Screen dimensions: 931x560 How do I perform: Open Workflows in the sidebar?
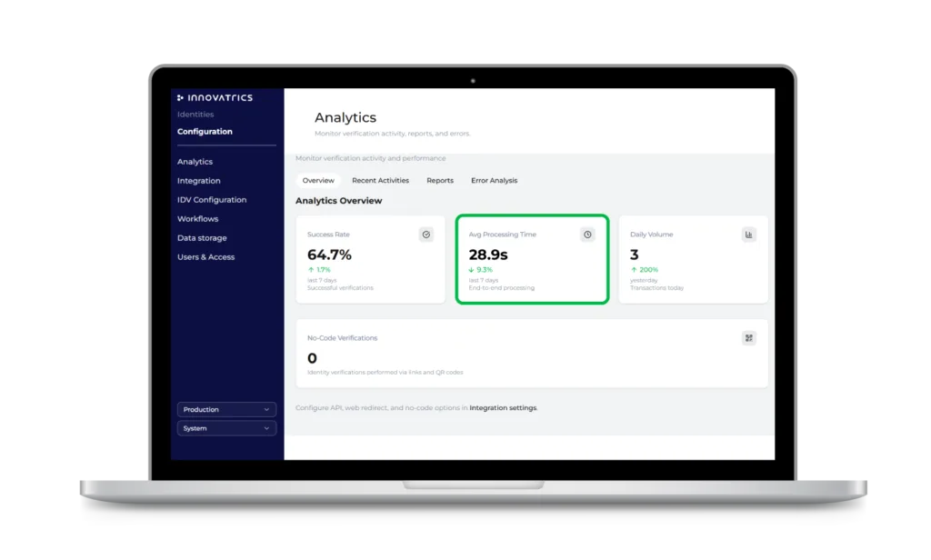tap(197, 218)
